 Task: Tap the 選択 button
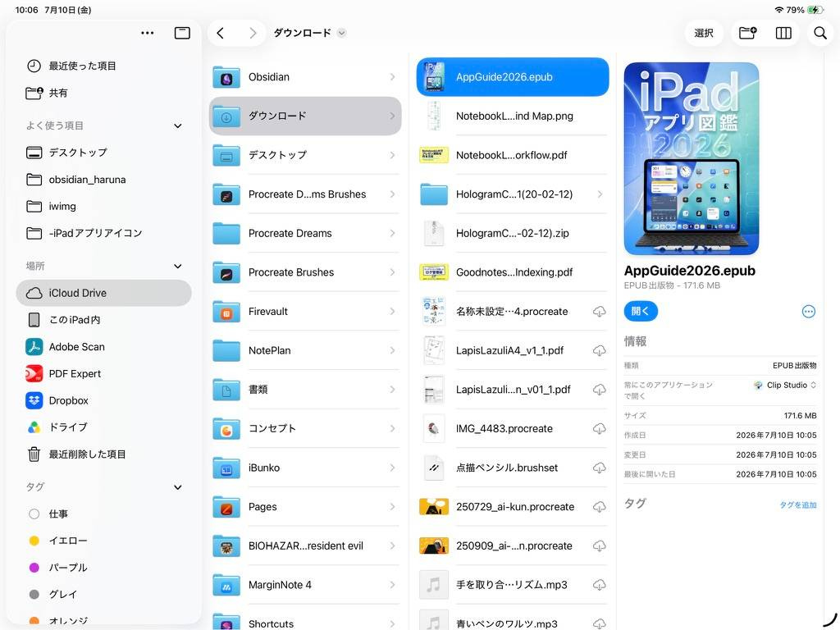click(703, 33)
